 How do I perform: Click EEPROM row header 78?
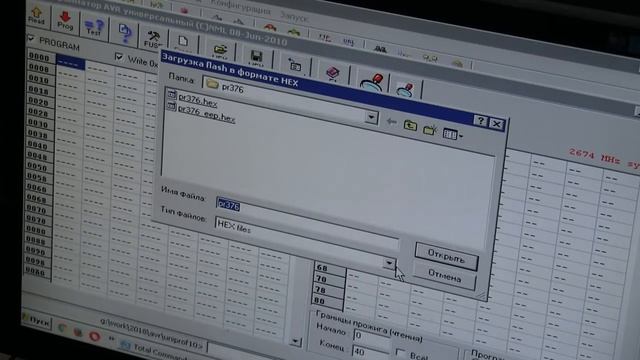(x=328, y=290)
